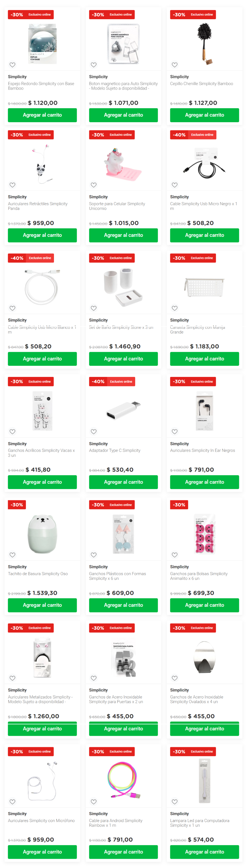Click the heart icon on Cepillo Chenille Simplicity Bamboo
247x868 pixels.
175,64
